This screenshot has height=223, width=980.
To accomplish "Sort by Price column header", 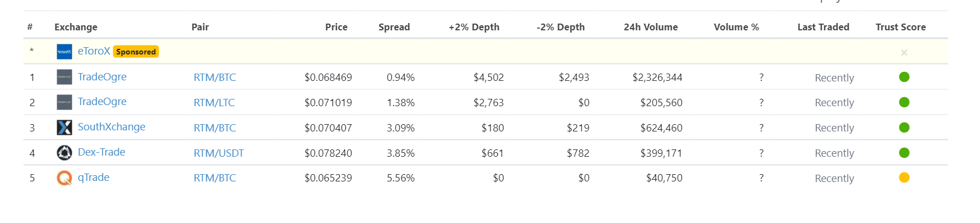I will [336, 27].
